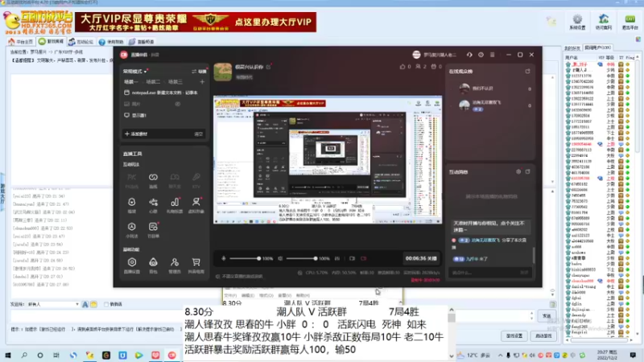This screenshot has width=644, height=362.
Task: Click the live preview thumbnail
Action: pyautogui.click(x=328, y=160)
